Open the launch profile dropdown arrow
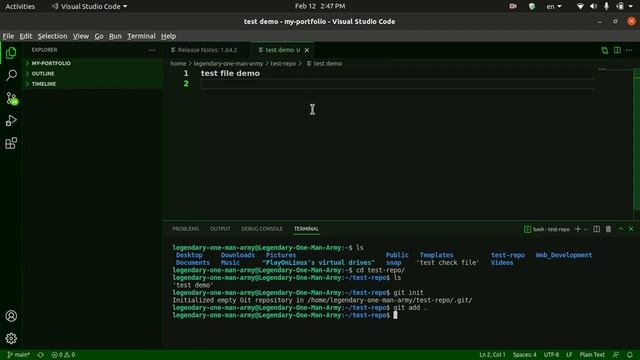 tap(585, 229)
